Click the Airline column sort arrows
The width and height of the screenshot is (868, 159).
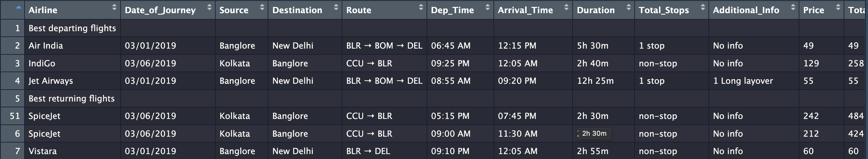click(x=114, y=7)
